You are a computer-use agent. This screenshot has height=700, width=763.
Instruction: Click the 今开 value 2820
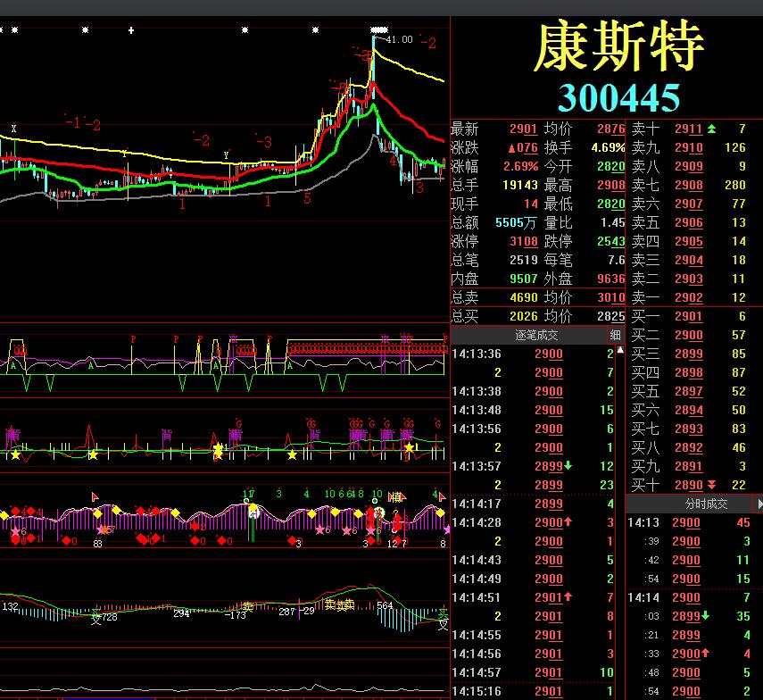pos(611,166)
